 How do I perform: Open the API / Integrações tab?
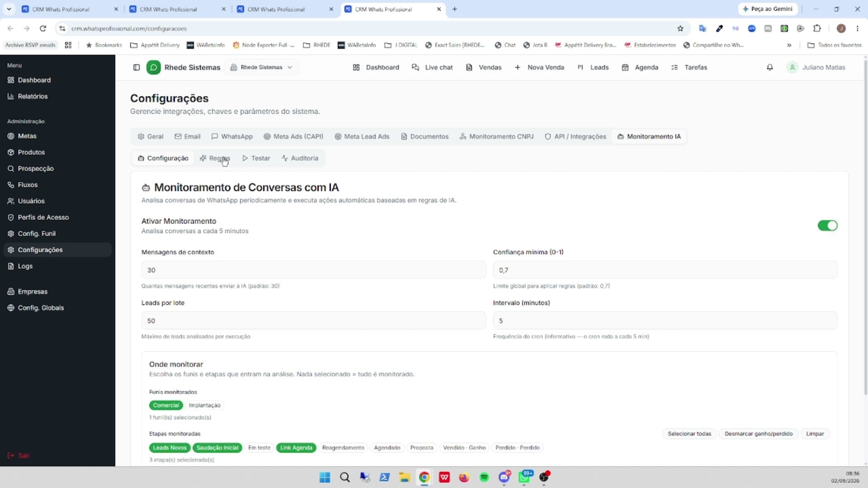(x=575, y=136)
